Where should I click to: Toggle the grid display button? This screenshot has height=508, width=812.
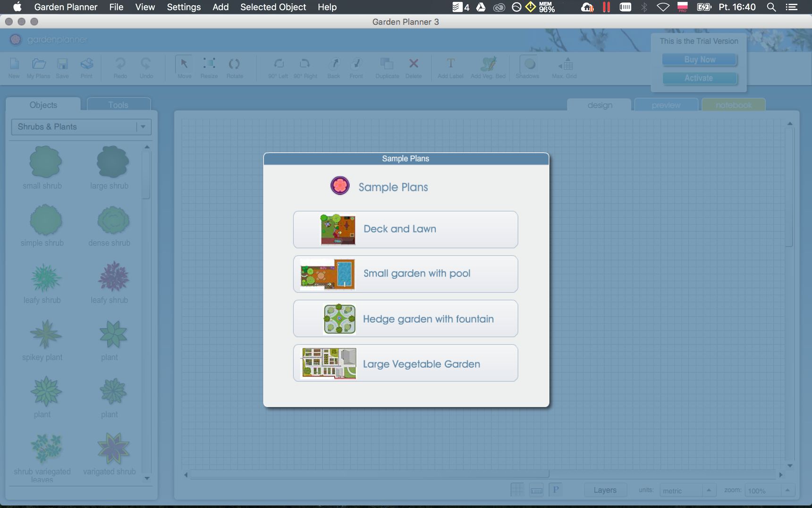tap(517, 490)
